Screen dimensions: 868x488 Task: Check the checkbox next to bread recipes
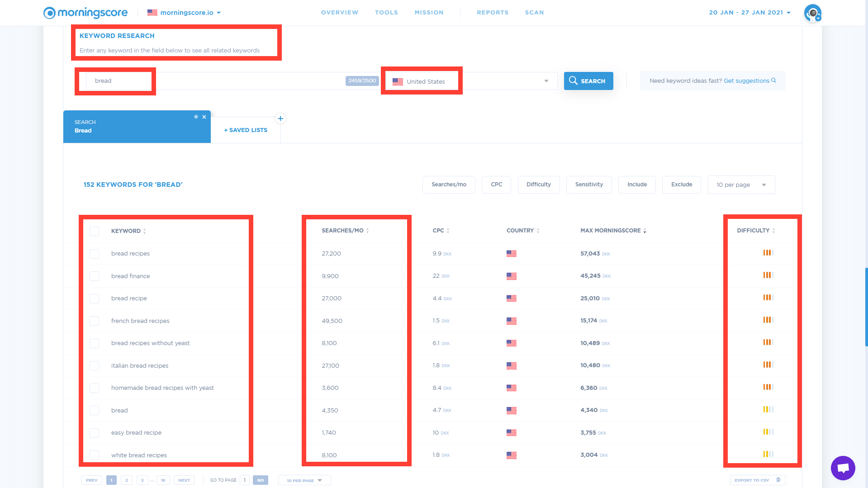(x=95, y=254)
